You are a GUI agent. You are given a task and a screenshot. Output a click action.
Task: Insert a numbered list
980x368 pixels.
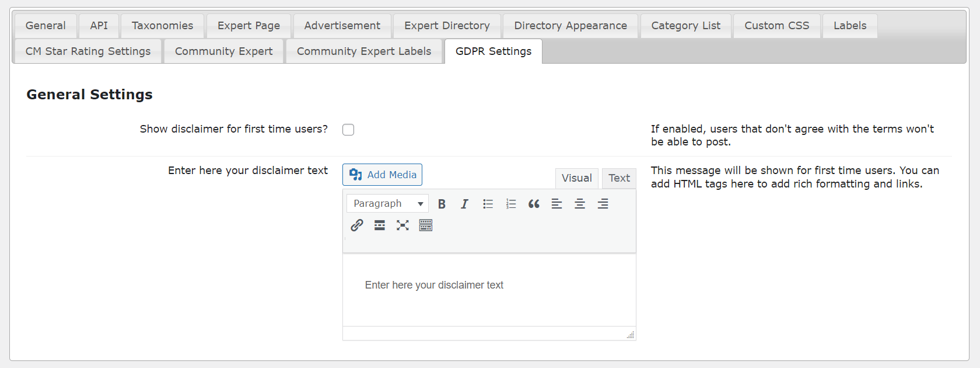511,204
